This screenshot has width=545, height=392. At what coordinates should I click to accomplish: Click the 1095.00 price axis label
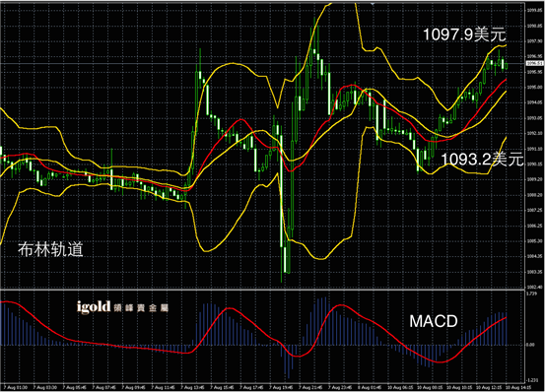coord(534,87)
